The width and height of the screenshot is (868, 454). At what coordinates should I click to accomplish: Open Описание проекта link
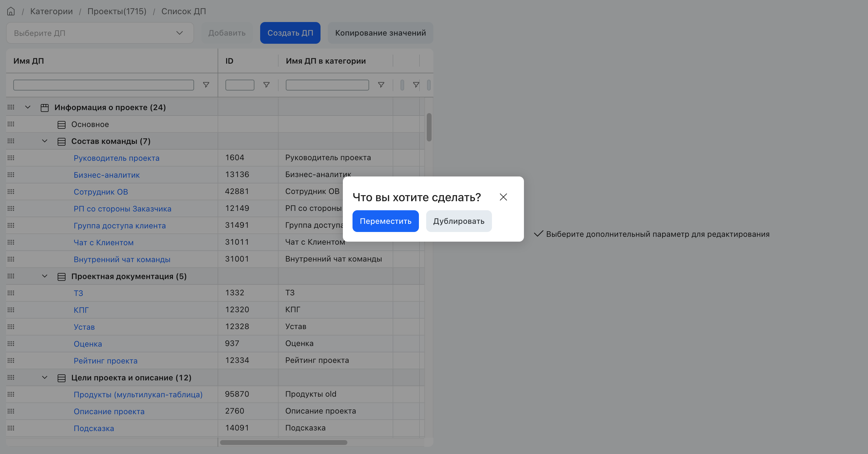(x=109, y=411)
